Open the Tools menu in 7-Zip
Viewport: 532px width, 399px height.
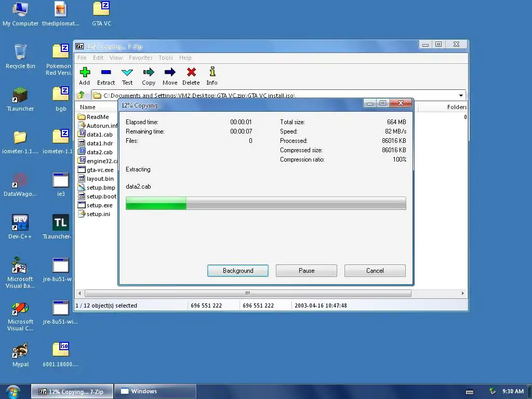point(166,58)
